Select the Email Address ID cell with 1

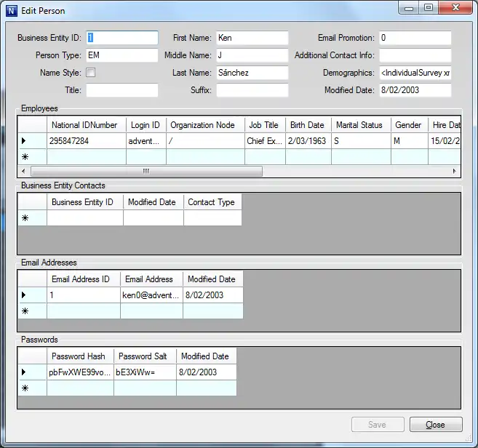coord(83,295)
